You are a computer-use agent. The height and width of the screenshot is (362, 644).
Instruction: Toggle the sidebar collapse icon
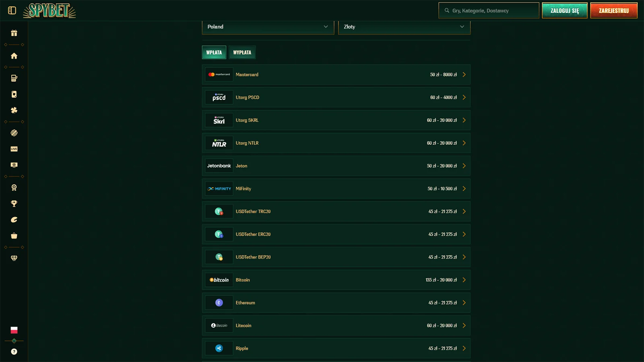pyautogui.click(x=12, y=10)
